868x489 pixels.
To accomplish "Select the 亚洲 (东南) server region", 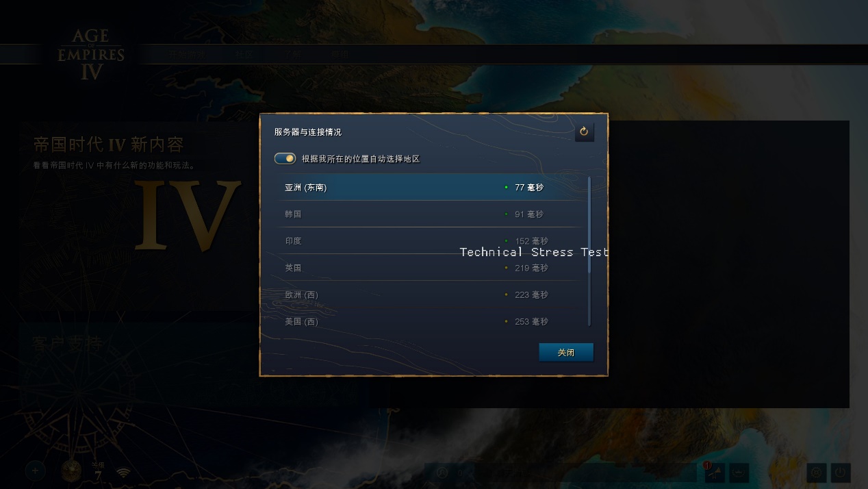I will pos(433,187).
